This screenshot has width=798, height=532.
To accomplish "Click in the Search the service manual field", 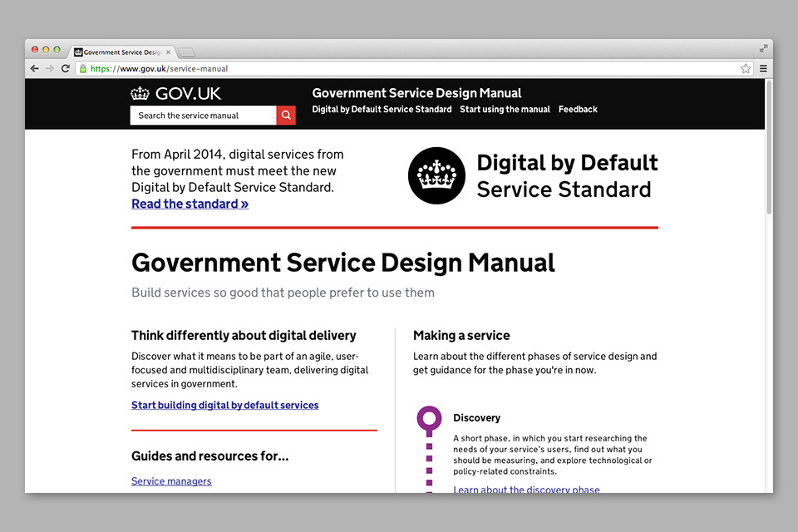I will coord(203,116).
